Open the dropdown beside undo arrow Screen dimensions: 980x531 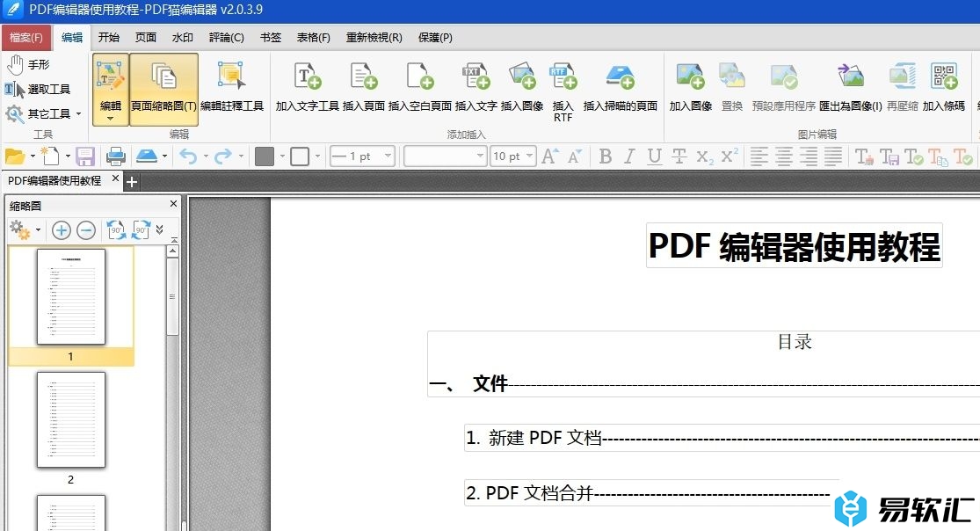pos(206,156)
